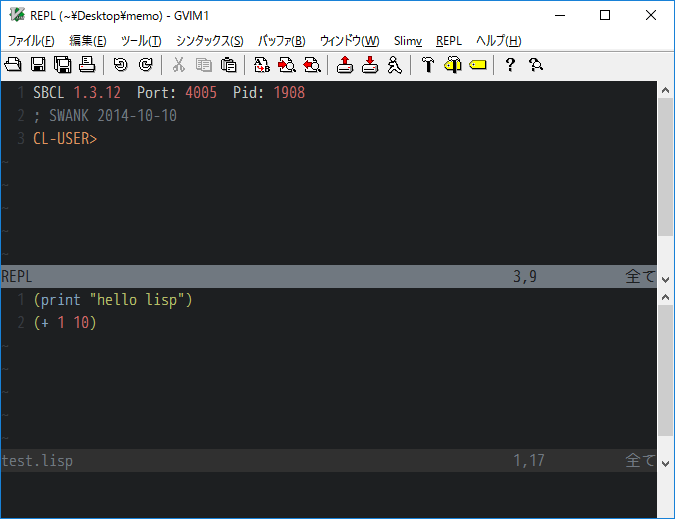Click the Load Session icon
The width and height of the screenshot is (675, 519).
(344, 65)
